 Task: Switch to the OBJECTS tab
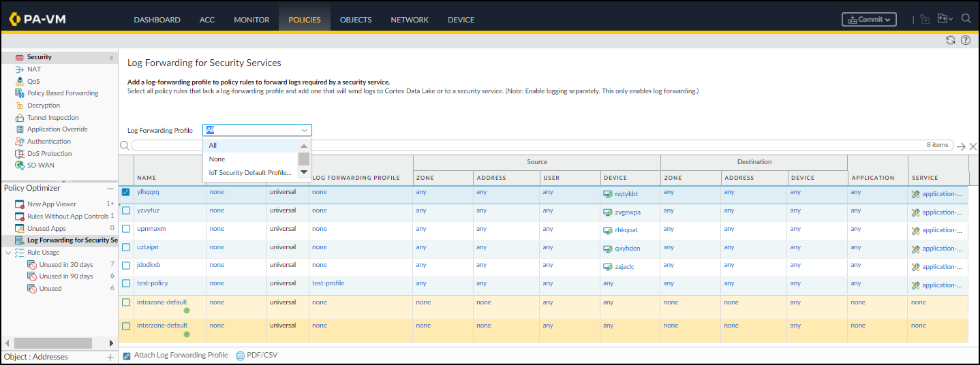(355, 20)
